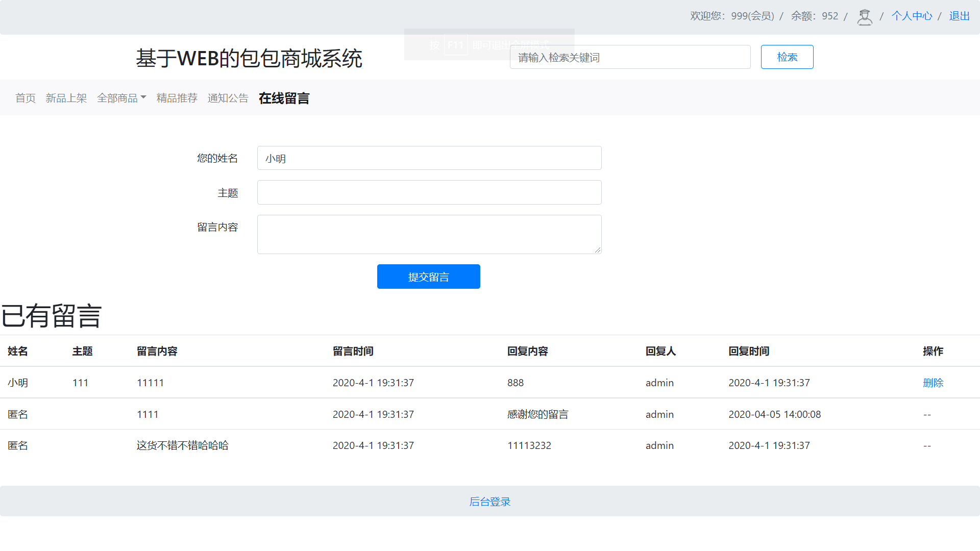Go to 新品上架 page

pyautogui.click(x=66, y=98)
